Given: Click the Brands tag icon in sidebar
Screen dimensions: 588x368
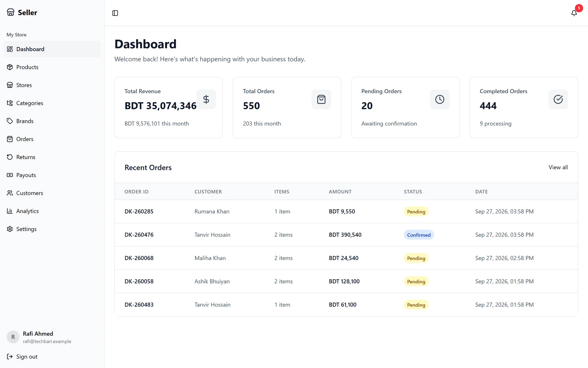Looking at the screenshot, I should point(10,121).
